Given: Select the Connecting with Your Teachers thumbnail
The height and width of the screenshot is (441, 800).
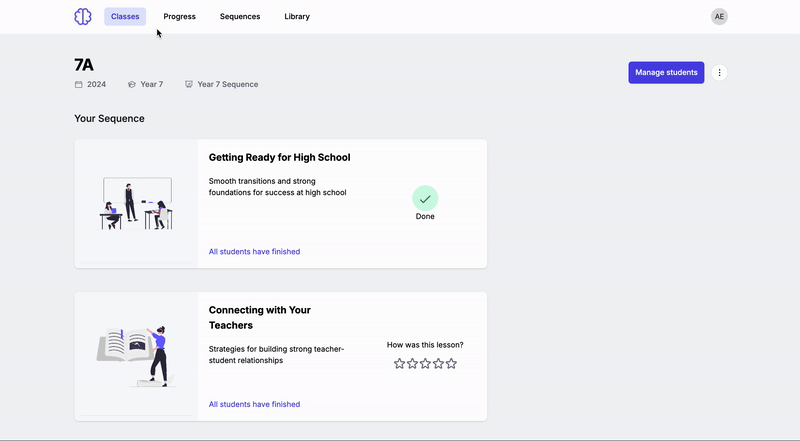Looking at the screenshot, I should pos(136,356).
